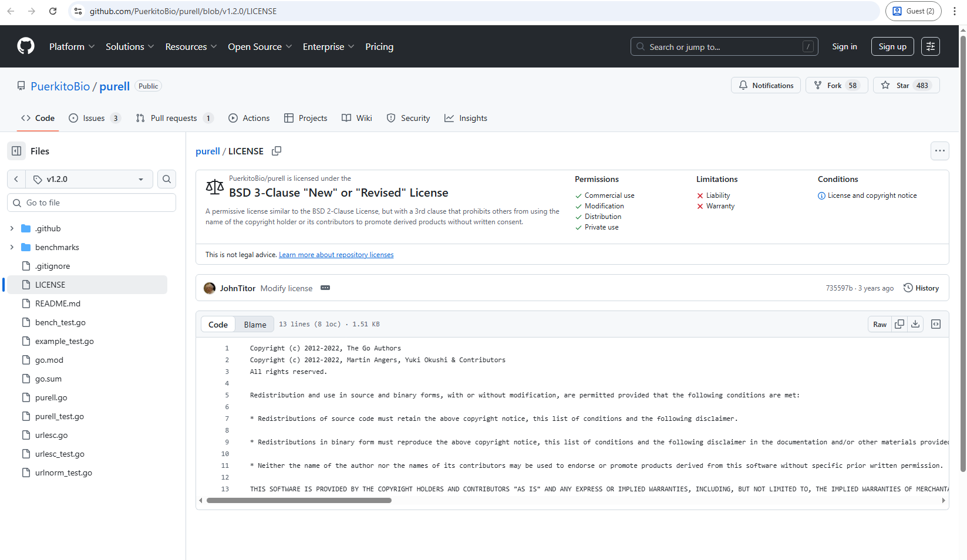Open the symbols panel icon
Image resolution: width=967 pixels, height=560 pixels.
pos(936,324)
